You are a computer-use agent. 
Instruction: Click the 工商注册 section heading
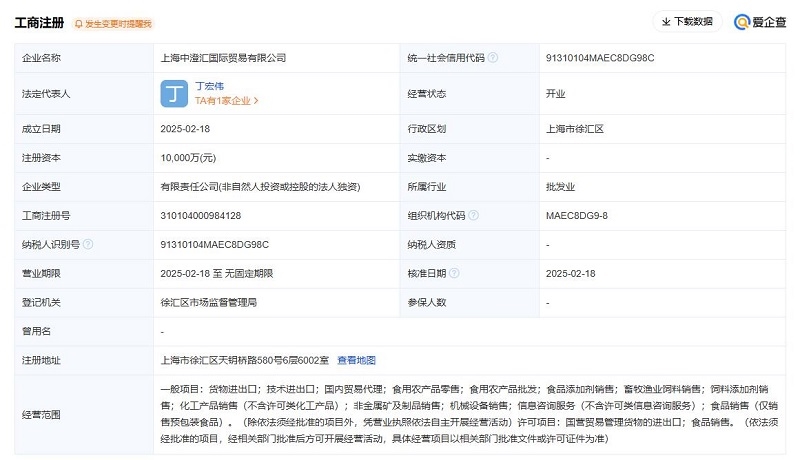tap(39, 23)
